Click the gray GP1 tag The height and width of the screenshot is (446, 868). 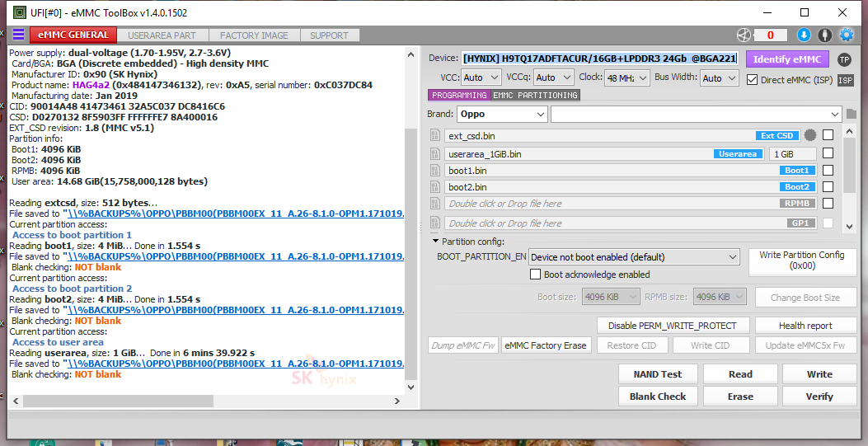click(x=800, y=223)
